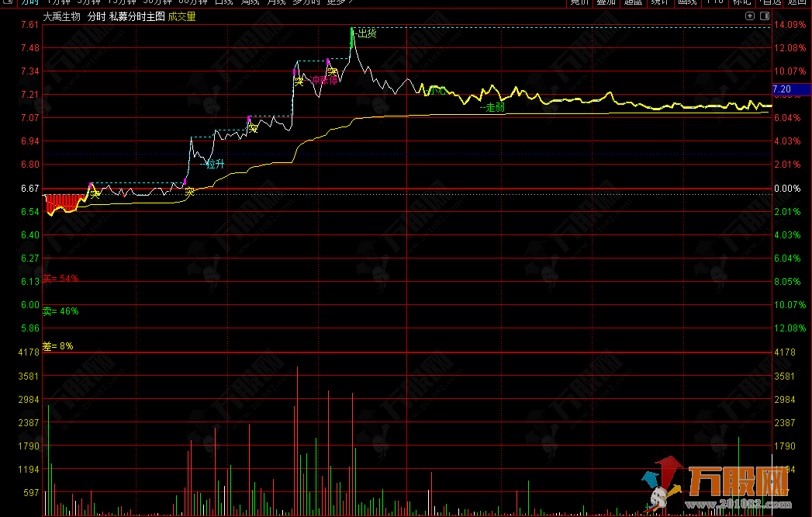The width and height of the screenshot is (812, 517).
Task: Click the 走弱 signal marker on the price line
Action: tap(492, 108)
